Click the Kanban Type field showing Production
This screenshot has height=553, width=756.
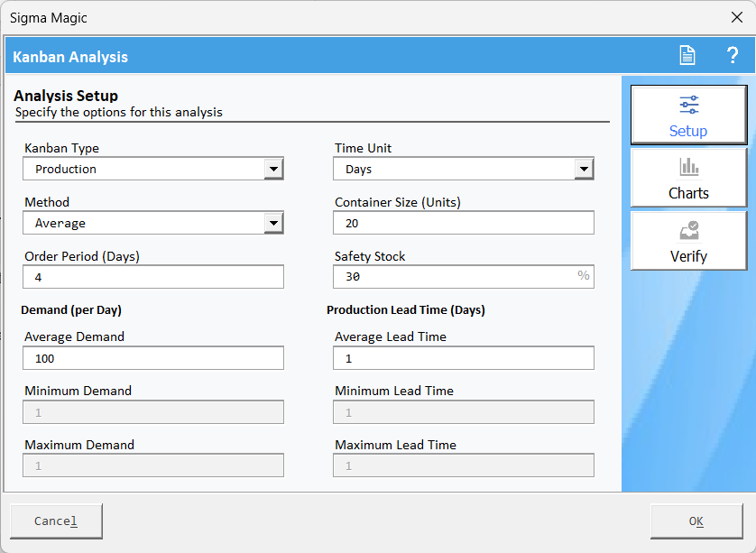[144, 169]
